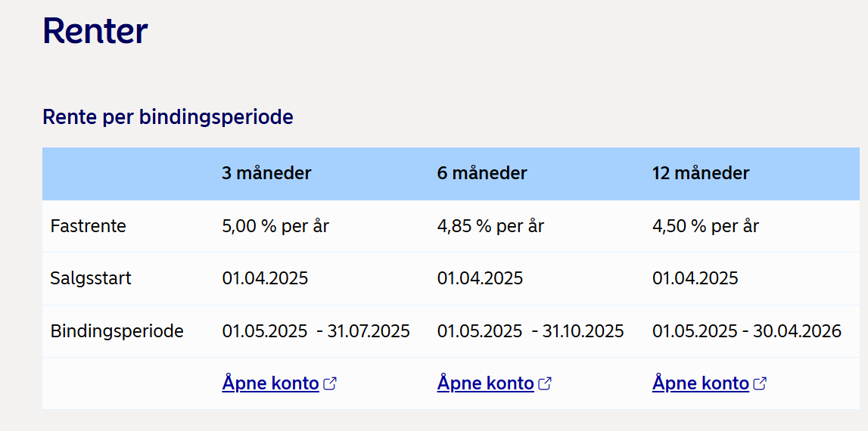Click the period ending 30.04.2026
Image resolution: width=868 pixels, height=431 pixels.
click(x=747, y=331)
